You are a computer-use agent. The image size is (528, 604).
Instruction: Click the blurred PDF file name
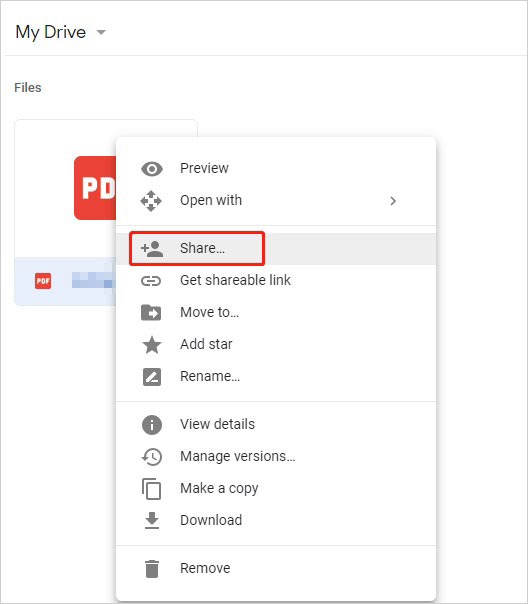[x=94, y=280]
